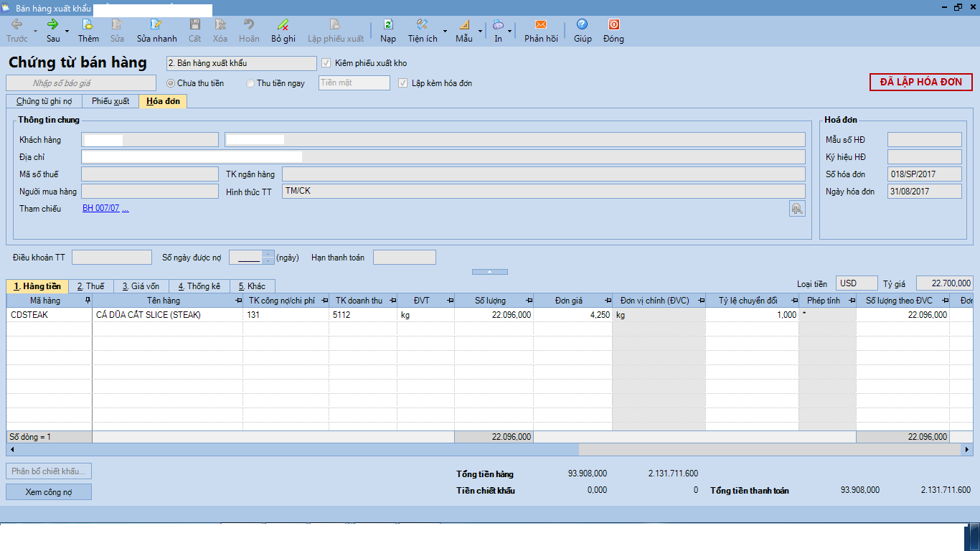
Task: Click the Xóa delete icon
Action: (x=220, y=24)
